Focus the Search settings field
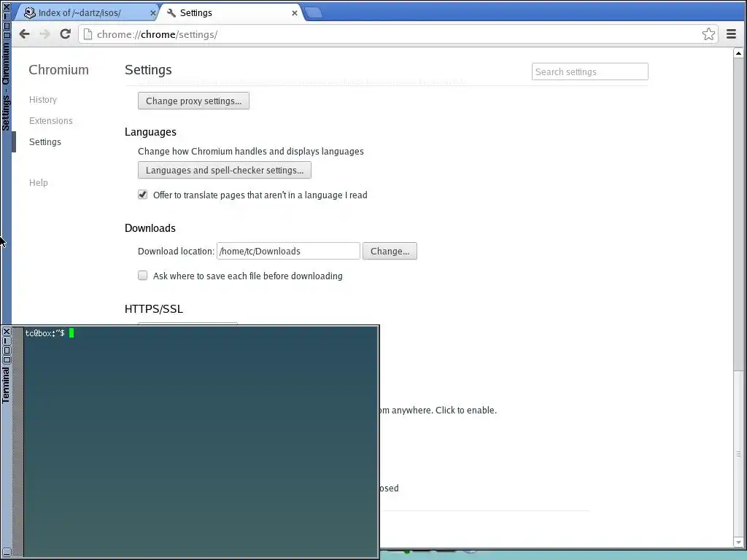This screenshot has width=747, height=560. click(x=589, y=71)
